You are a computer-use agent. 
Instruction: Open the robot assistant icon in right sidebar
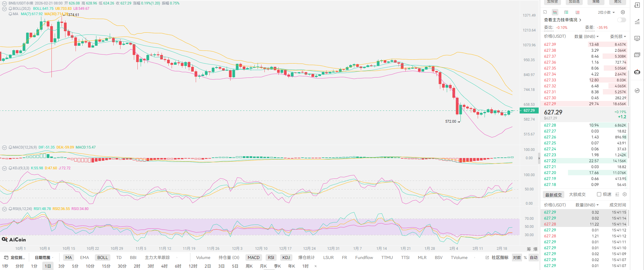[637, 72]
